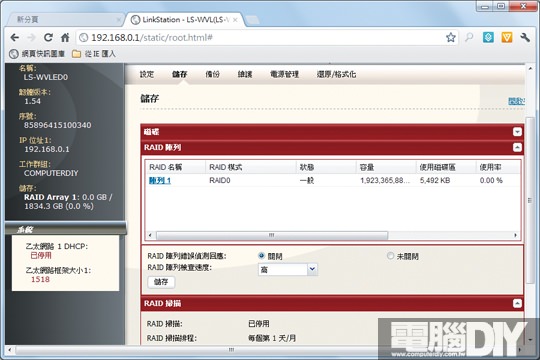The height and width of the screenshot is (360, 540).
Task: Expand the 磁碟 section
Action: 517,132
